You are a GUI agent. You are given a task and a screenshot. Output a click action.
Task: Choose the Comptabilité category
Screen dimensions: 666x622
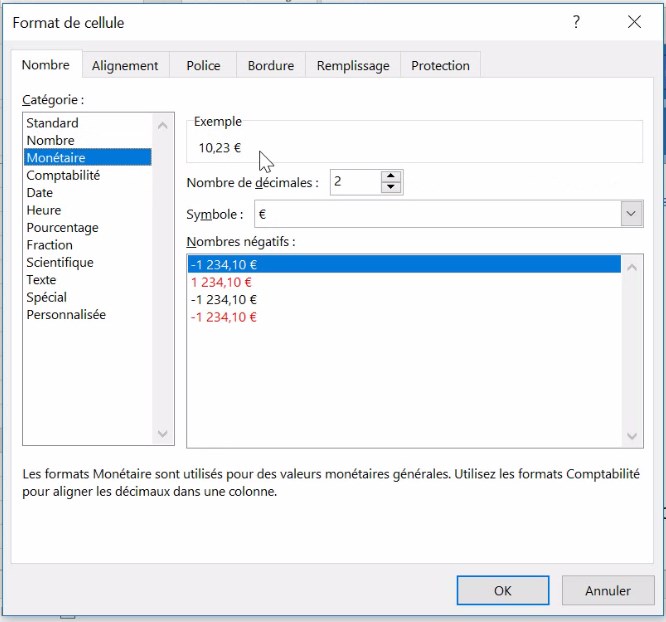(x=63, y=175)
